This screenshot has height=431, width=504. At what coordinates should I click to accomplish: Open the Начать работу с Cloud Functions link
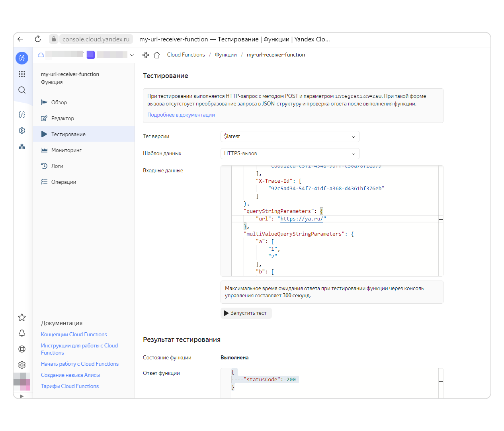(x=80, y=364)
